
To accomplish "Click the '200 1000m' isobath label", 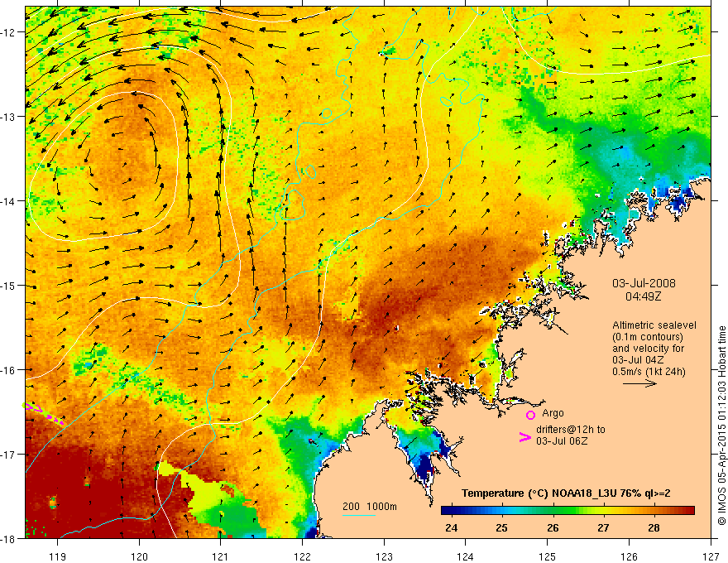I will tap(370, 507).
